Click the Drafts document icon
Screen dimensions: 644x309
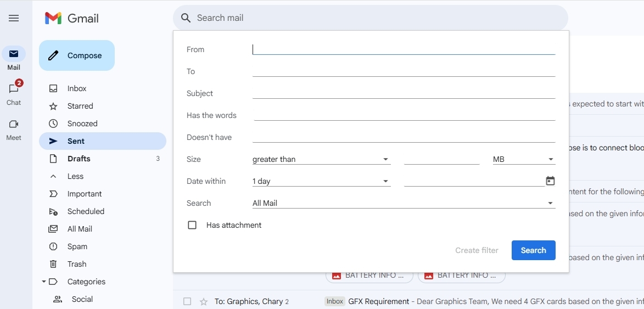click(53, 159)
